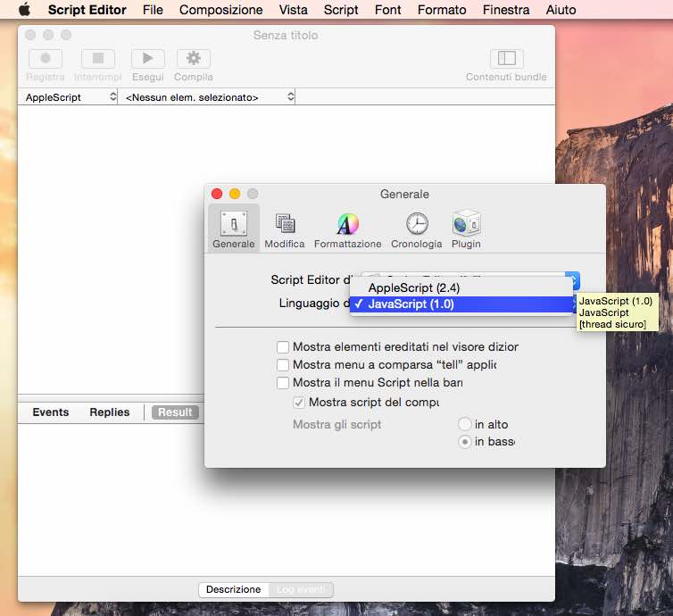
Task: Open the Formato menu
Action: [442, 10]
